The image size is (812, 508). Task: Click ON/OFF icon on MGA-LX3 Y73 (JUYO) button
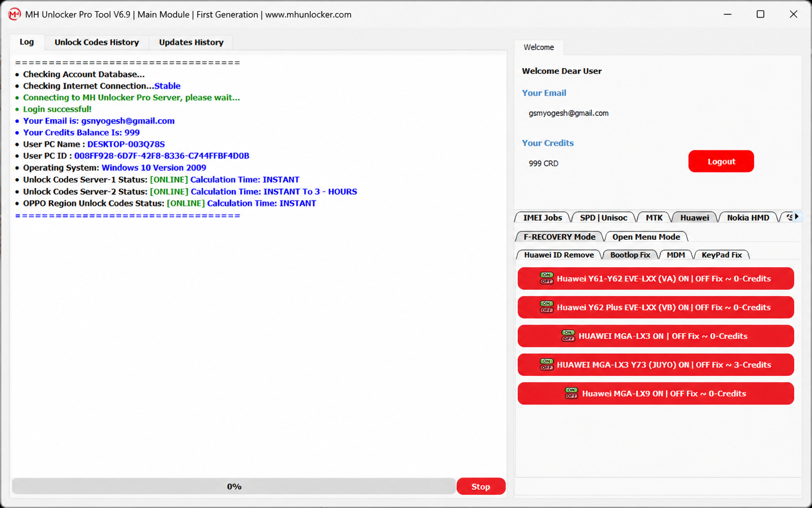tap(546, 365)
